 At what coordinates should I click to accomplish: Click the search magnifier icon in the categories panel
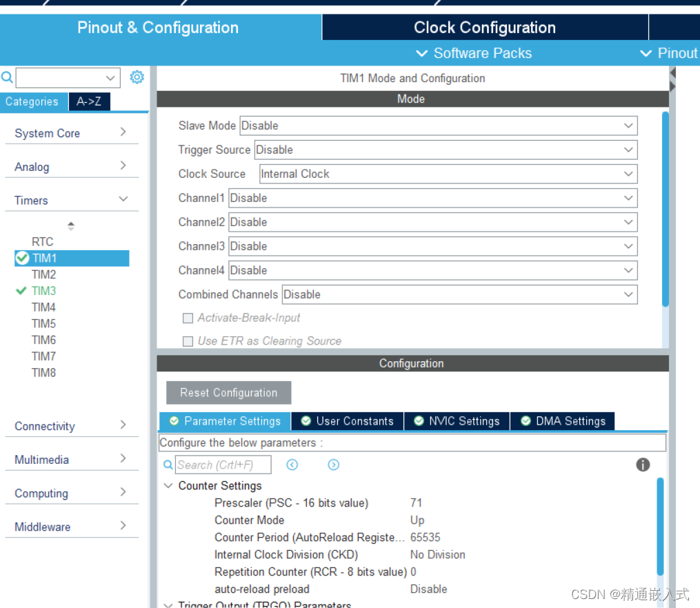(x=7, y=77)
